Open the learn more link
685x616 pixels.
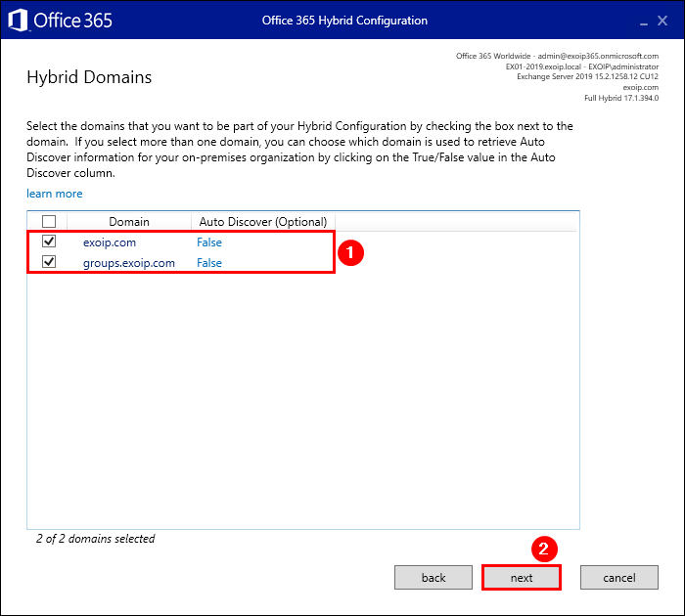click(x=55, y=194)
